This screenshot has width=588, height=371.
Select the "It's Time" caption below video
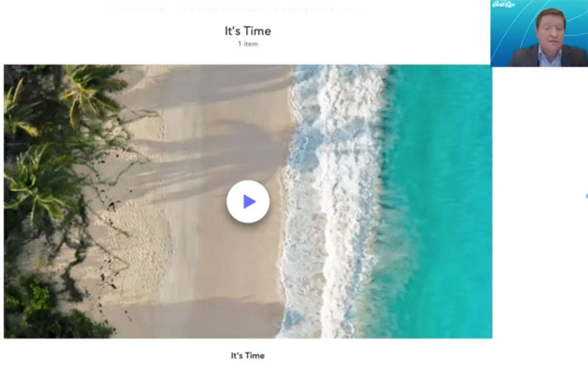pos(247,355)
